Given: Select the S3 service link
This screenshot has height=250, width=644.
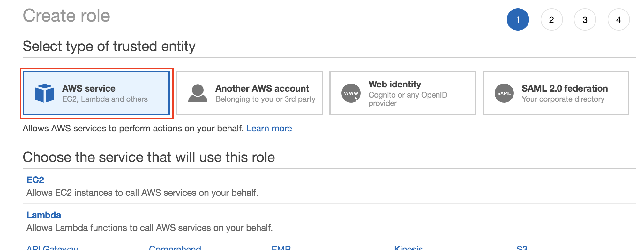Looking at the screenshot, I should point(522,247).
